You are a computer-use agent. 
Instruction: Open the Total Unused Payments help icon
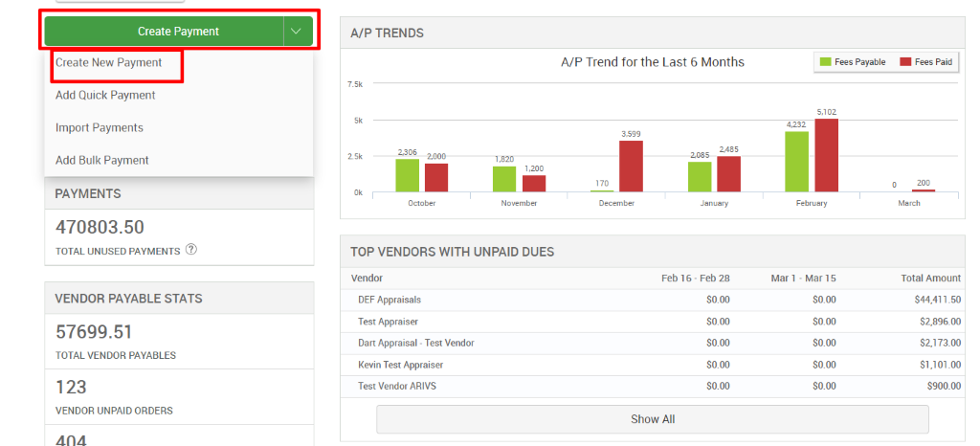click(191, 250)
